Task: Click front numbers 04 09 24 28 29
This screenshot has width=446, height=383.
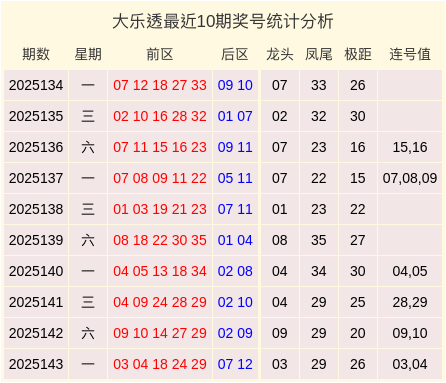Action: coord(160,302)
